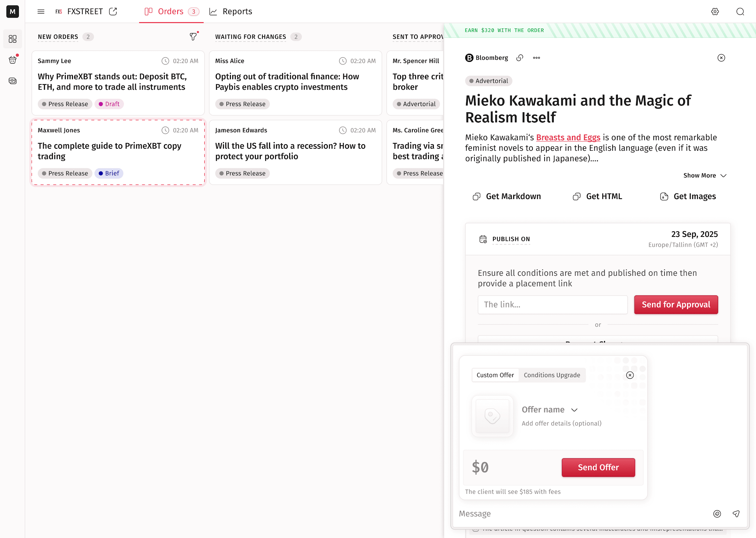Open the Breasts and Eggs link
Screen dimensions: 756x538
pos(568,138)
